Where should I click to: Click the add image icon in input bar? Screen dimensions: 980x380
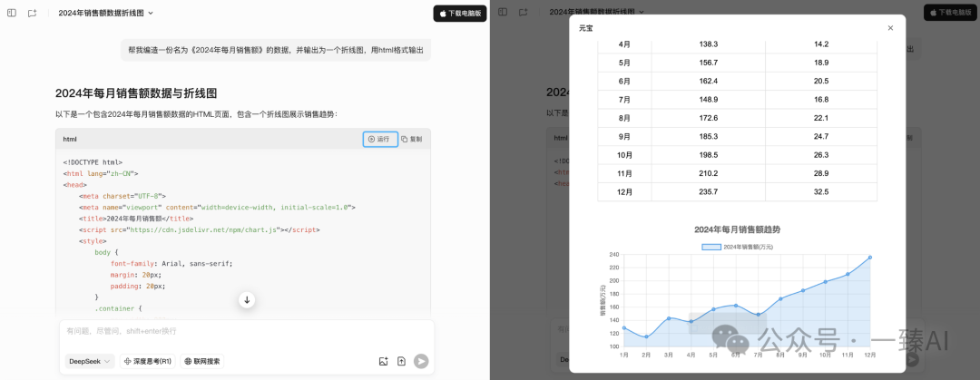[x=384, y=361]
